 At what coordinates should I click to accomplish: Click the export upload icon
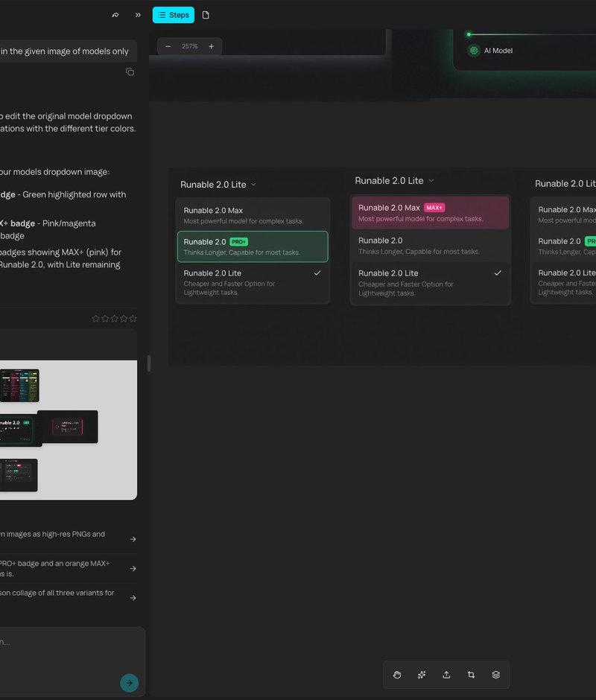coord(446,675)
